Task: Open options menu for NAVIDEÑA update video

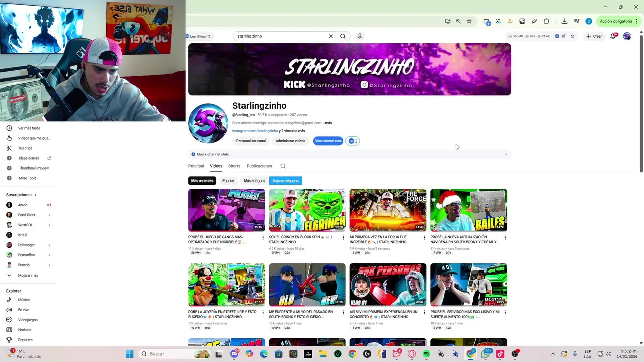Action: pyautogui.click(x=505, y=237)
